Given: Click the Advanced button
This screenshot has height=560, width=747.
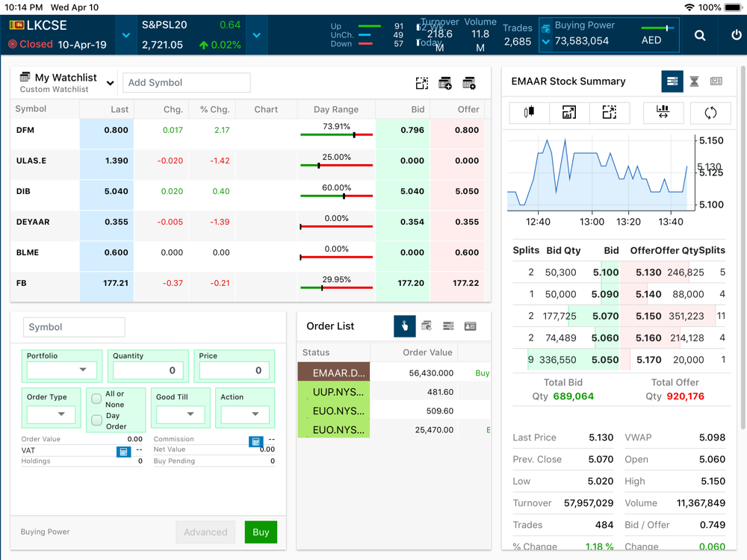Looking at the screenshot, I should pyautogui.click(x=205, y=532).
